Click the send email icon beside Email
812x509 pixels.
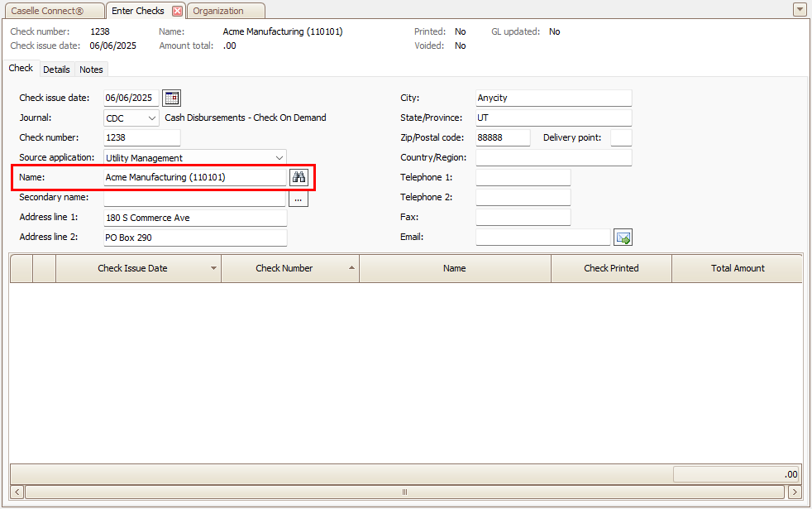(x=623, y=238)
